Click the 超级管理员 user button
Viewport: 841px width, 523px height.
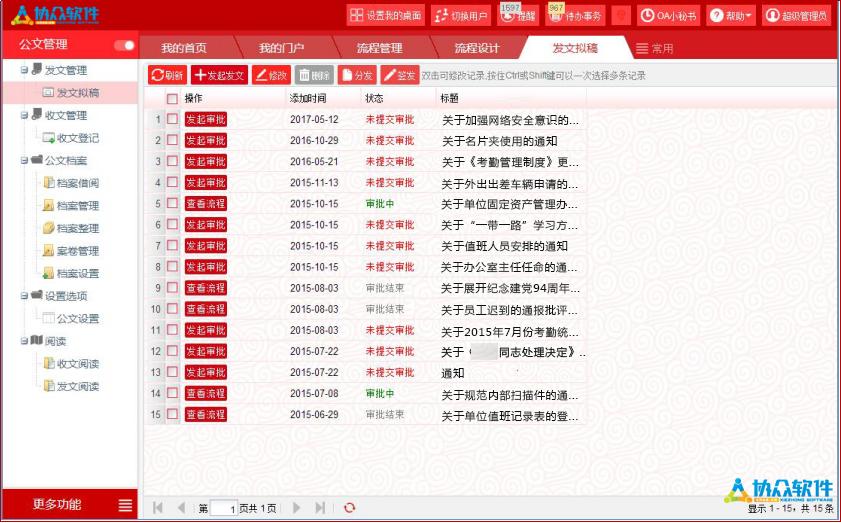tap(796, 16)
